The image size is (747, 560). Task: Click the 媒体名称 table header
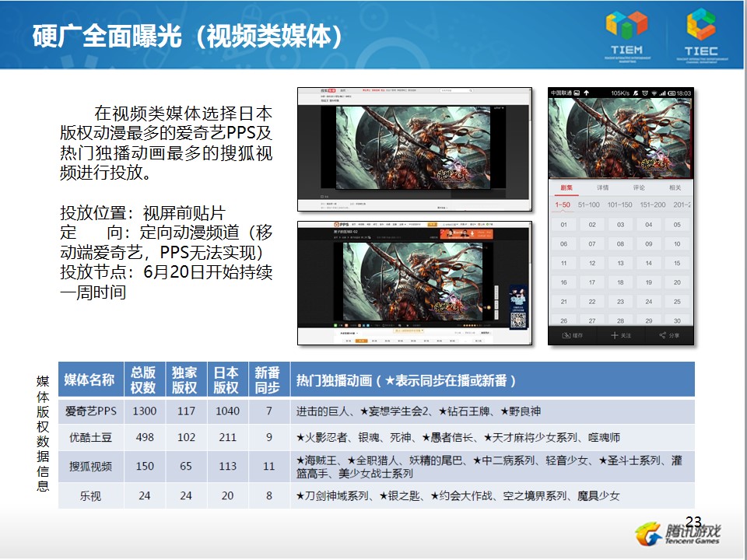pyautogui.click(x=90, y=380)
